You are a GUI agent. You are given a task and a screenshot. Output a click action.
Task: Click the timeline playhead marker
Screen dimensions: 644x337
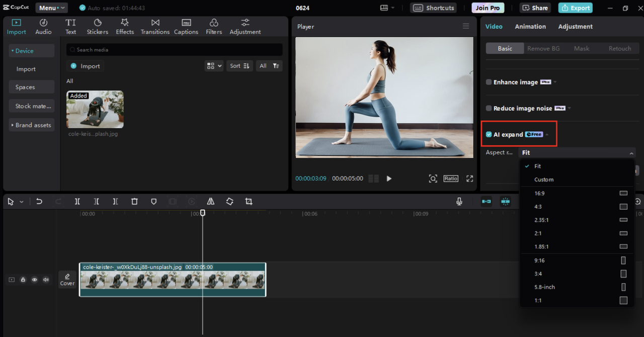[x=203, y=213]
